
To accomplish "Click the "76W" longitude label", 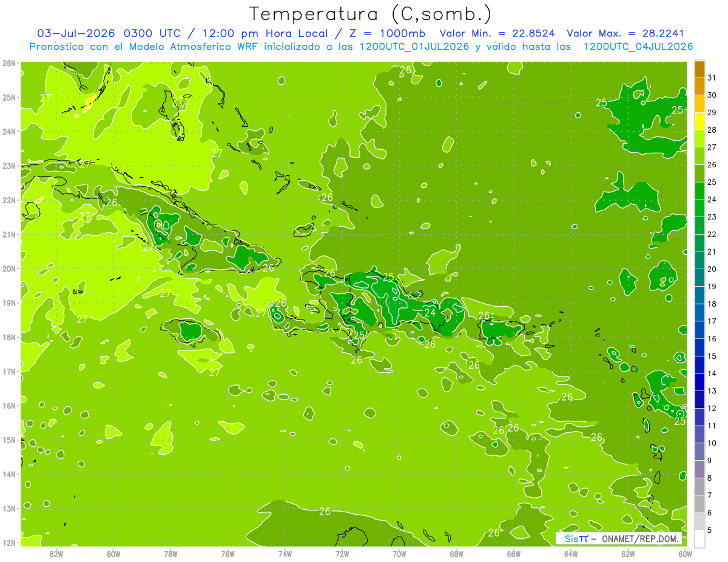I will click(228, 554).
